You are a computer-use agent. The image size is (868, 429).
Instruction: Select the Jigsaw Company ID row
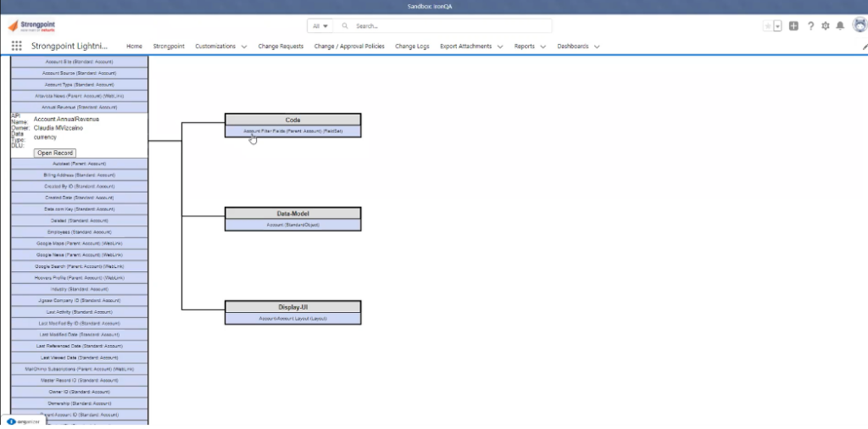(x=79, y=301)
